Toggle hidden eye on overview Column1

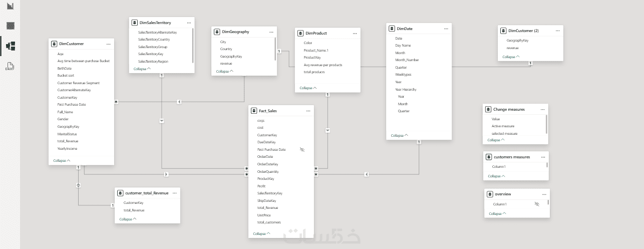[x=537, y=204]
